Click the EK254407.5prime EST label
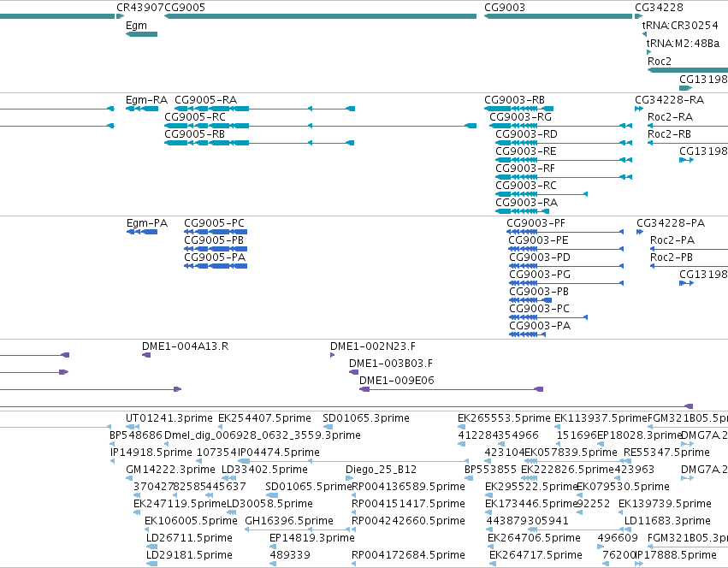Image resolution: width=728 pixels, height=568 pixels. [264, 418]
